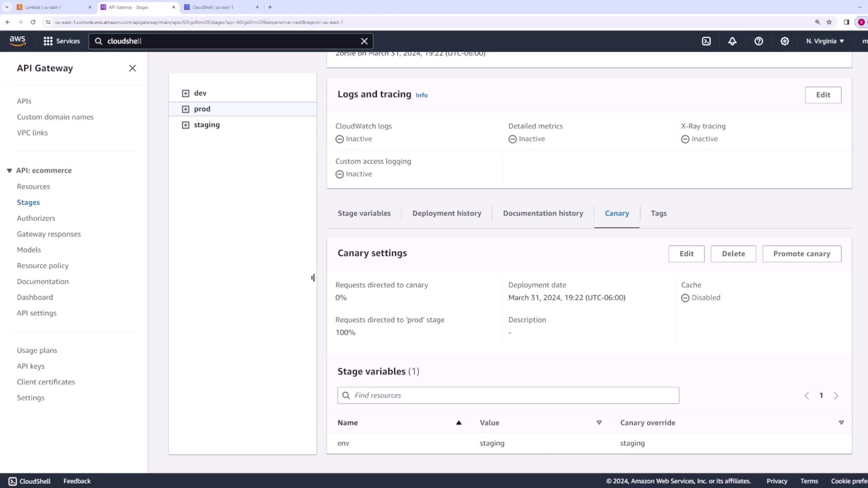This screenshot has width=868, height=488.
Task: Collapse the API: ecommerce navigation section
Action: pos(9,170)
